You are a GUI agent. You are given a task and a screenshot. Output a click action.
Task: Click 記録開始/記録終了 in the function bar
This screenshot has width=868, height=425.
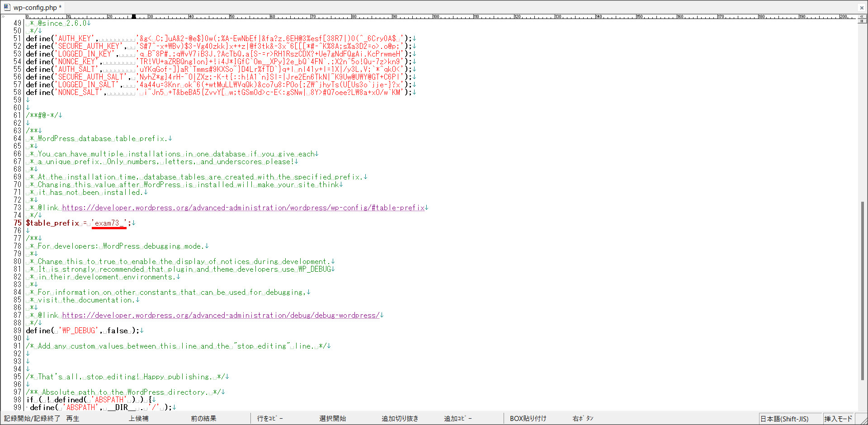pyautogui.click(x=32, y=419)
